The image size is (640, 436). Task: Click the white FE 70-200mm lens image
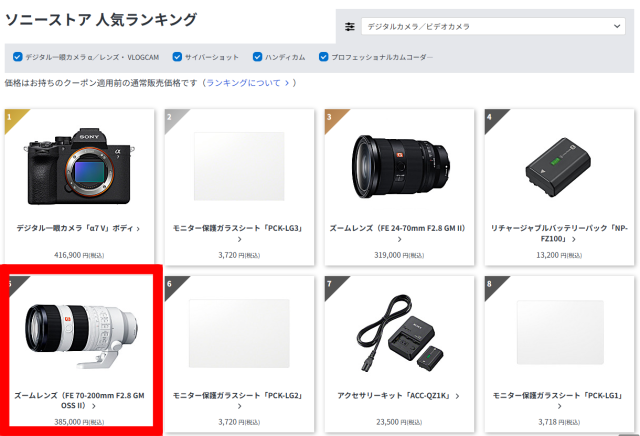pos(80,331)
